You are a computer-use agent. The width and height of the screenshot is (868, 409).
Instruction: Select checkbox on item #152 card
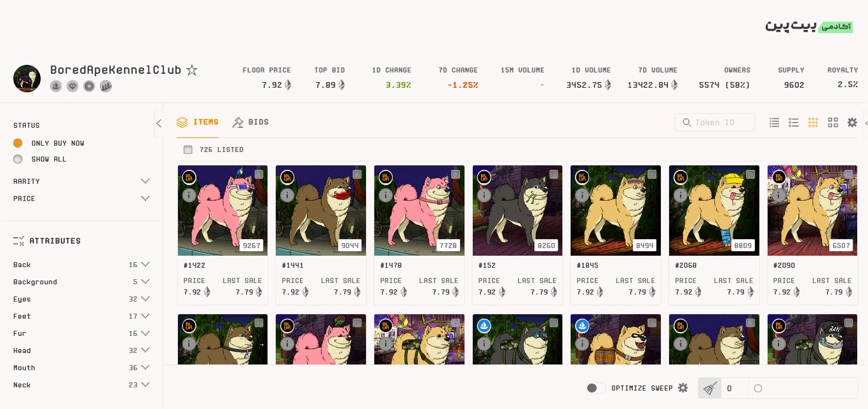(553, 174)
